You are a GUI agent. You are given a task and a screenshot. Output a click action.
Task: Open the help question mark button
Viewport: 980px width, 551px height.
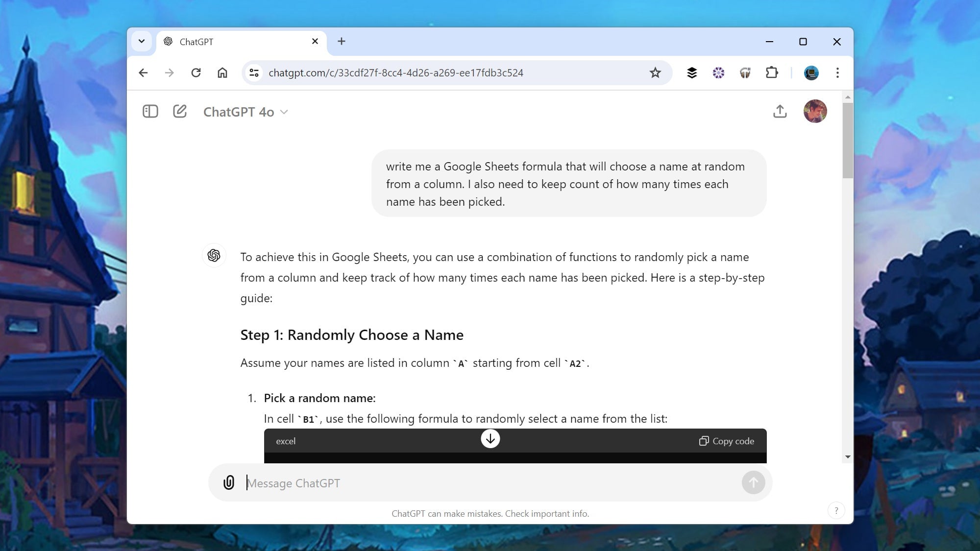(836, 510)
